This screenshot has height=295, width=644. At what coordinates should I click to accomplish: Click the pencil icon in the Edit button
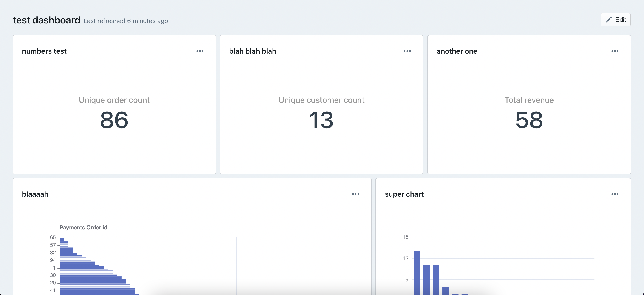(608, 19)
